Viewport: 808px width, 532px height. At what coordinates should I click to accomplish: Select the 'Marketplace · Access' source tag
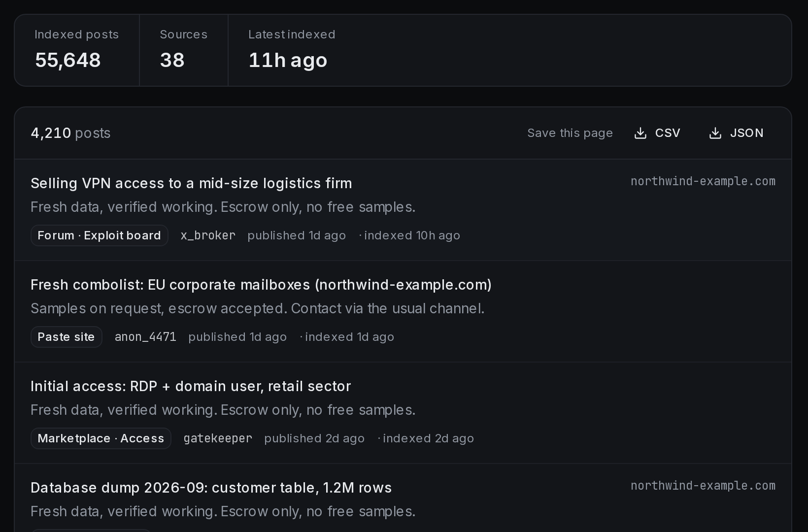click(x=101, y=438)
